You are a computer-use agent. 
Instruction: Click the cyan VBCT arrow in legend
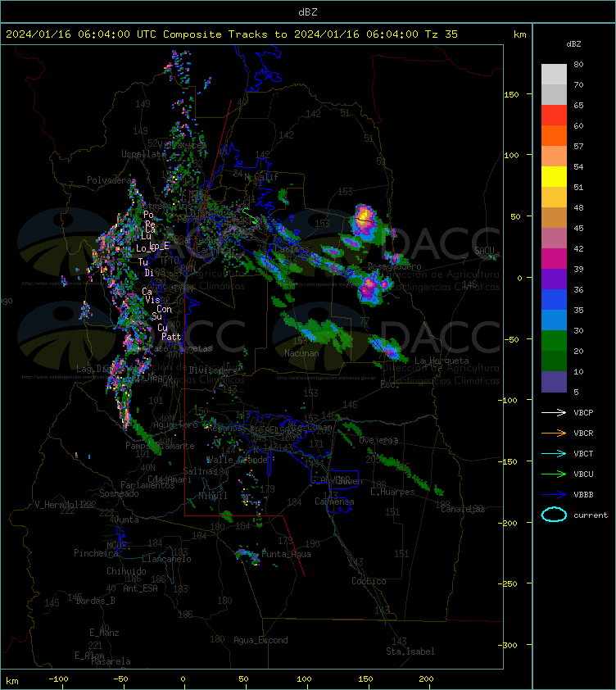coord(554,453)
